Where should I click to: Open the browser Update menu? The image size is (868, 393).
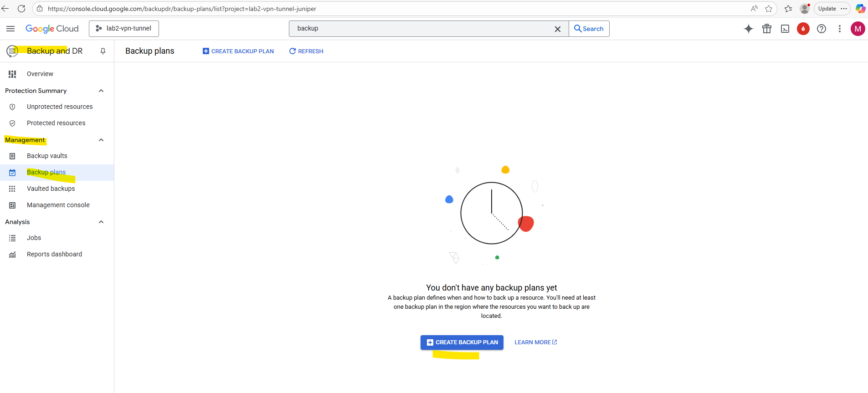click(832, 9)
